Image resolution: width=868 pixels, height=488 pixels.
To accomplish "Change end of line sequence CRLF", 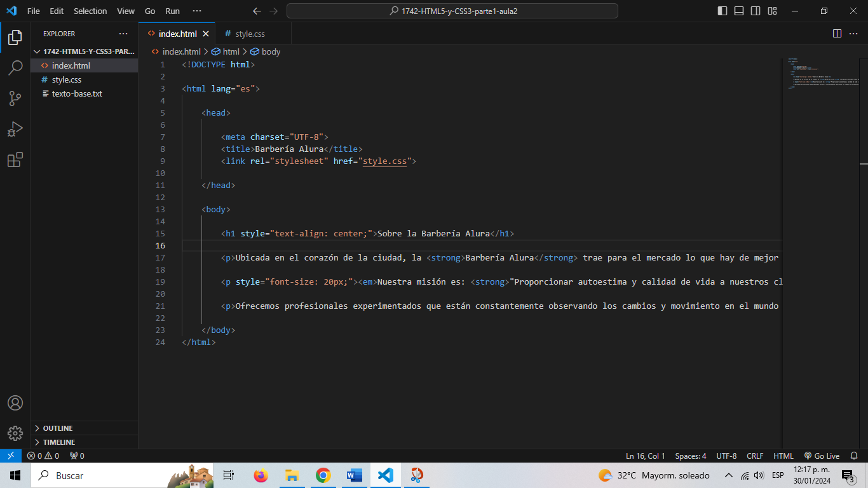I will coord(755,456).
